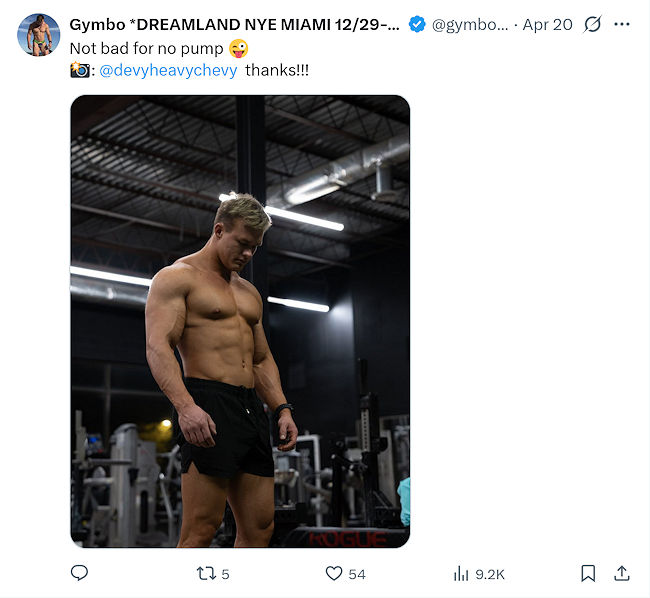Open the Gymbo profile avatar
This screenshot has height=598, width=650.
pos(38,35)
